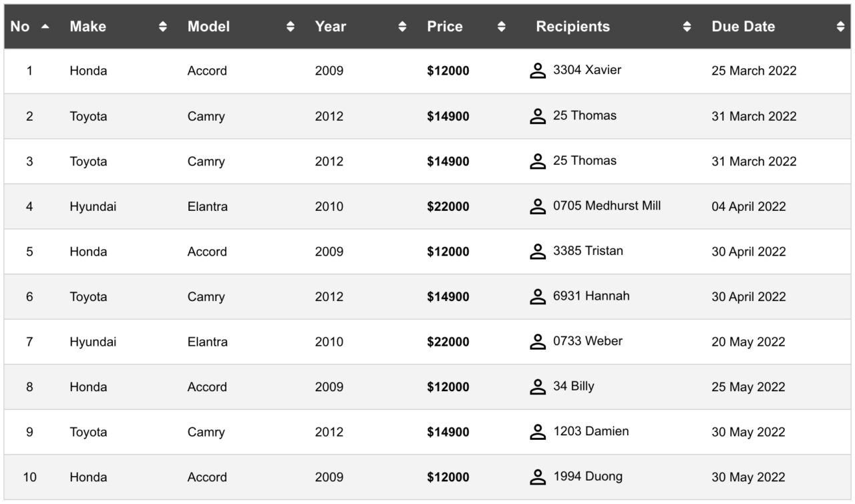The height and width of the screenshot is (504, 855).
Task: Sort table by Model column arrows
Action: point(291,27)
